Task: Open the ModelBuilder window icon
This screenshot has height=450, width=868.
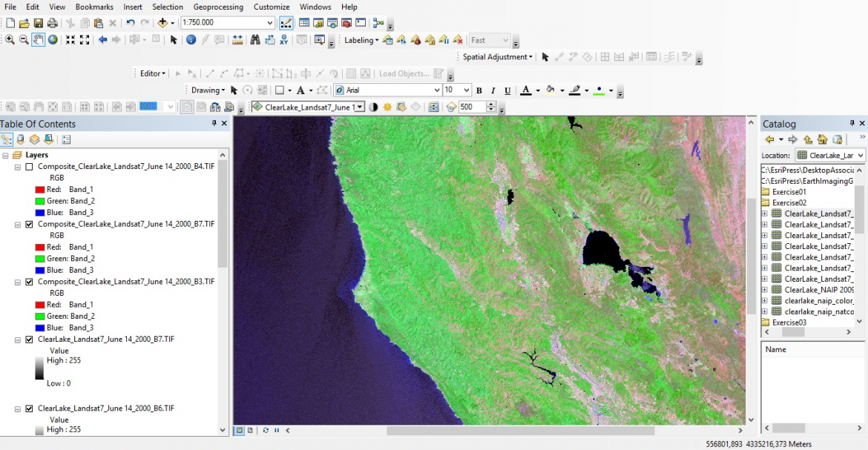Action: tap(378, 23)
